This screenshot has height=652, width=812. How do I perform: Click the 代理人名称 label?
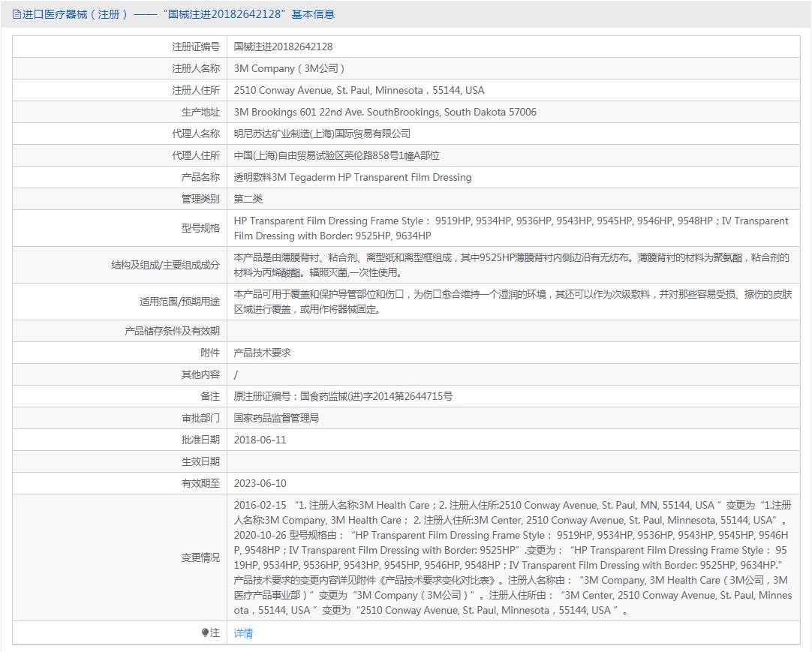[196, 134]
